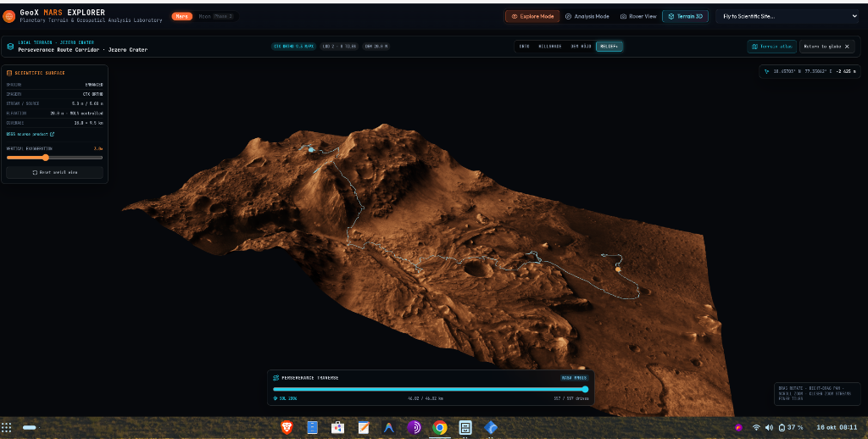This screenshot has width=868, height=439.
Task: Click the drives count readout
Action: (571, 398)
